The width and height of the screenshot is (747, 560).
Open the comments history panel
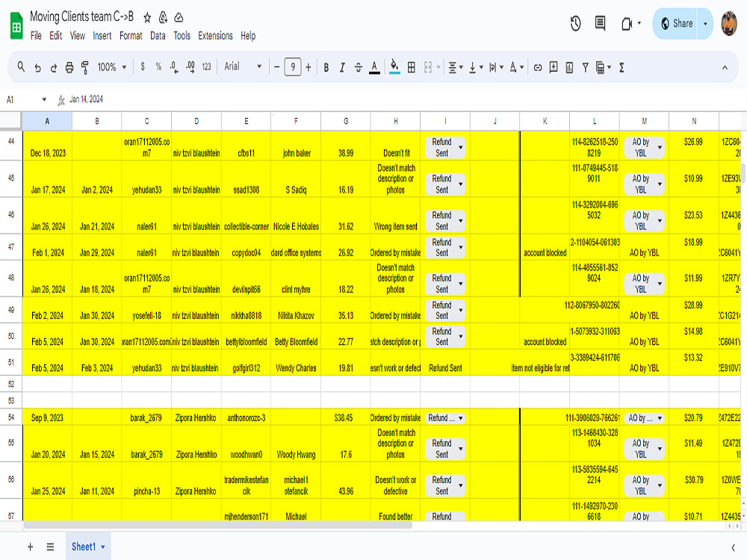pyautogui.click(x=601, y=23)
